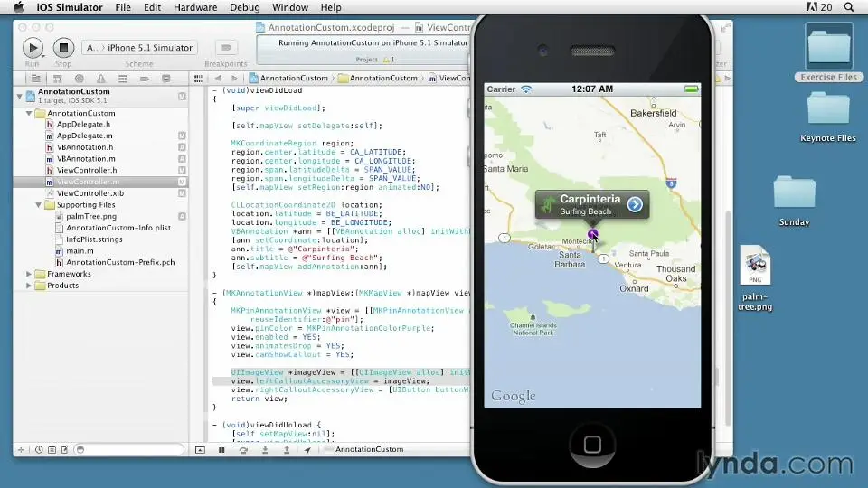Show the Symbol navigator
868x488 pixels.
click(58, 79)
